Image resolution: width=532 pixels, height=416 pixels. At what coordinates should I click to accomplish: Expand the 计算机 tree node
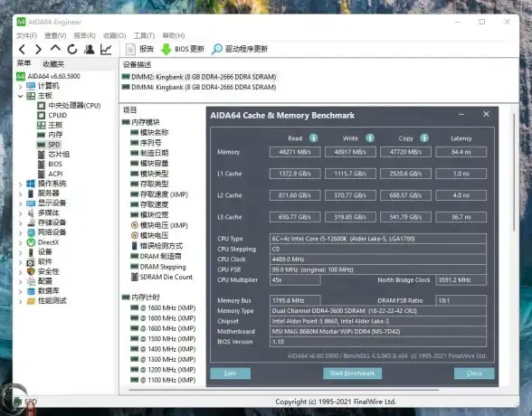(20, 87)
